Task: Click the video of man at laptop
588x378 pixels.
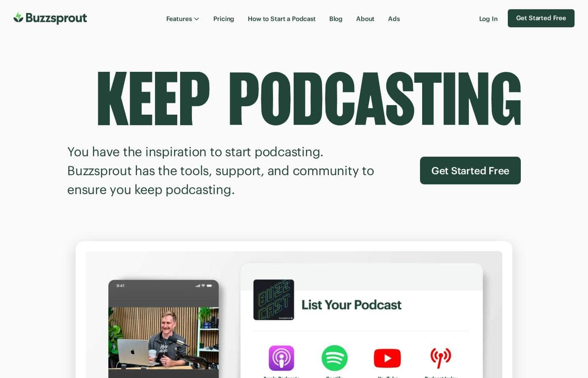Action: coord(163,338)
